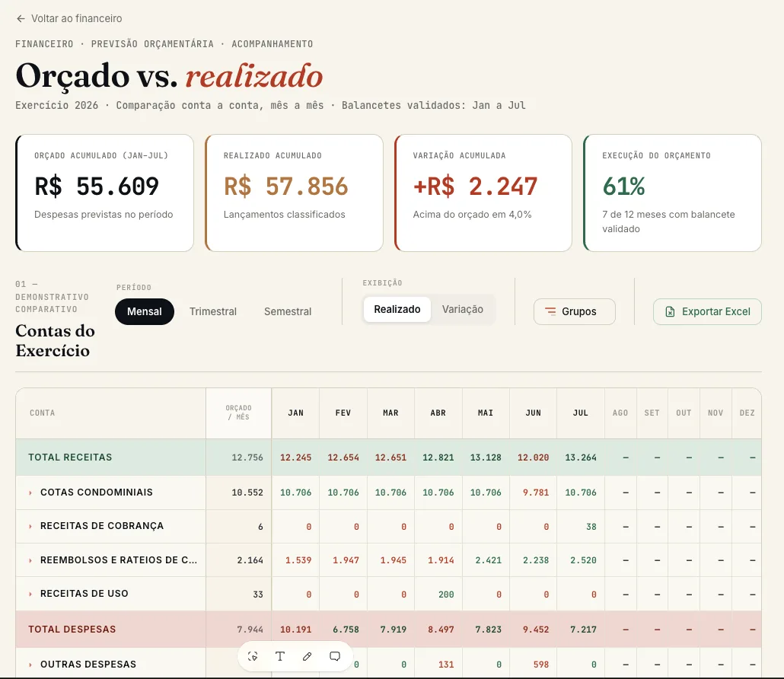This screenshot has height=679, width=784.
Task: Select the element picker tool in floating toolbar
Action: click(x=253, y=656)
